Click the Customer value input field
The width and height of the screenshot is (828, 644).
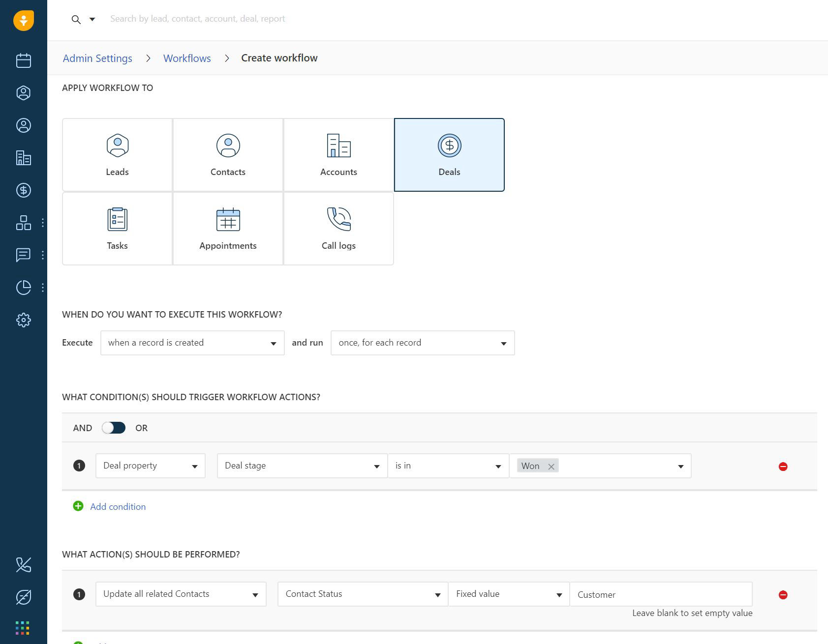[661, 594]
